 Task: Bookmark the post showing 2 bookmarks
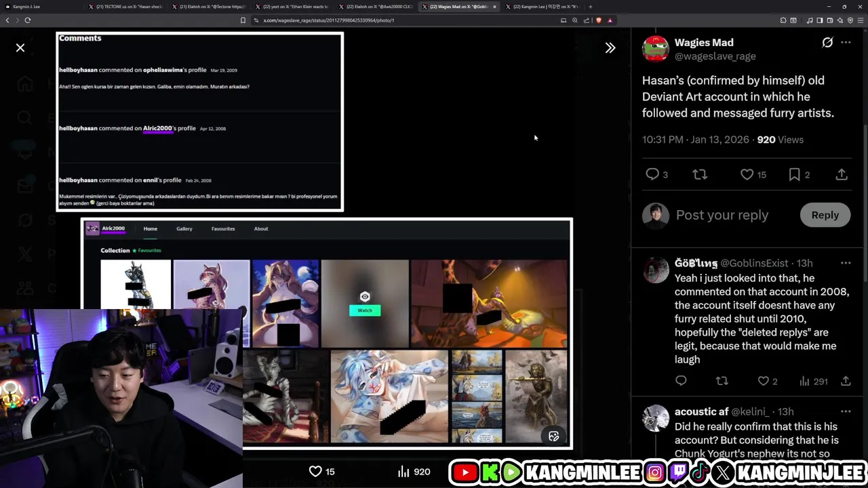click(794, 175)
